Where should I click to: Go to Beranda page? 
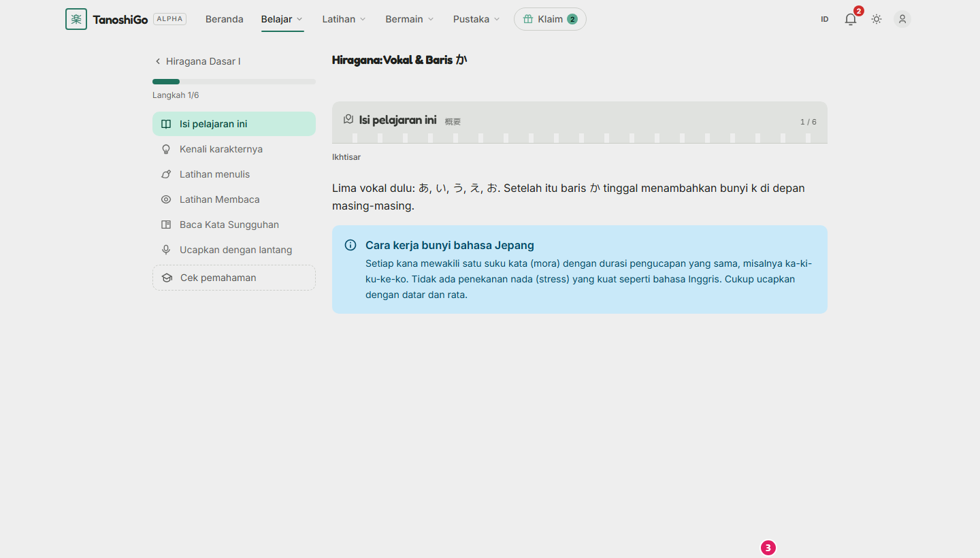pyautogui.click(x=225, y=19)
